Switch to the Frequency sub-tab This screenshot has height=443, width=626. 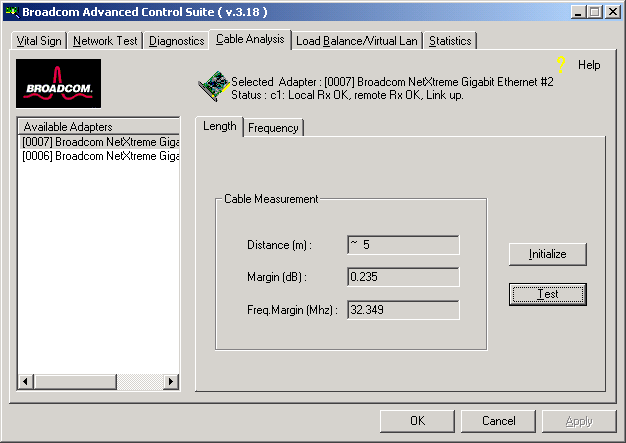pos(273,128)
